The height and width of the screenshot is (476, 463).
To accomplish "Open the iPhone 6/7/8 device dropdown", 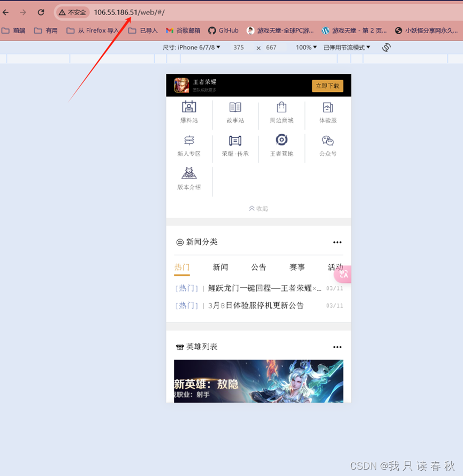I will [192, 47].
